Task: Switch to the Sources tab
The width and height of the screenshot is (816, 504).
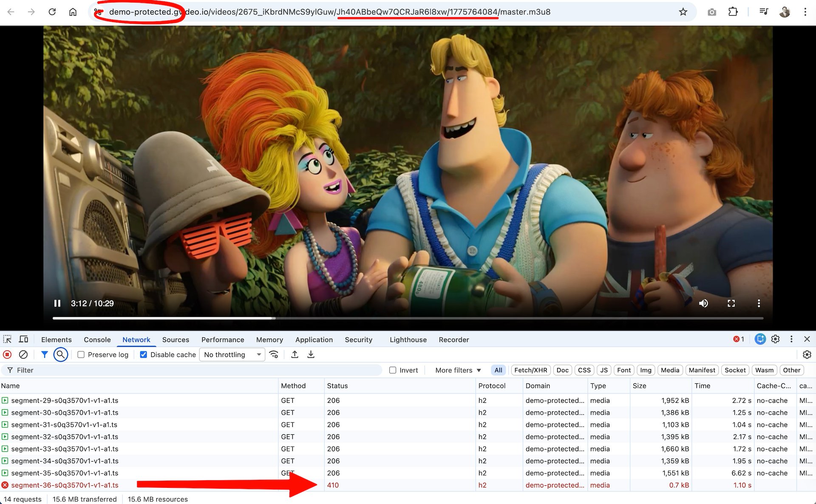Action: click(x=176, y=340)
